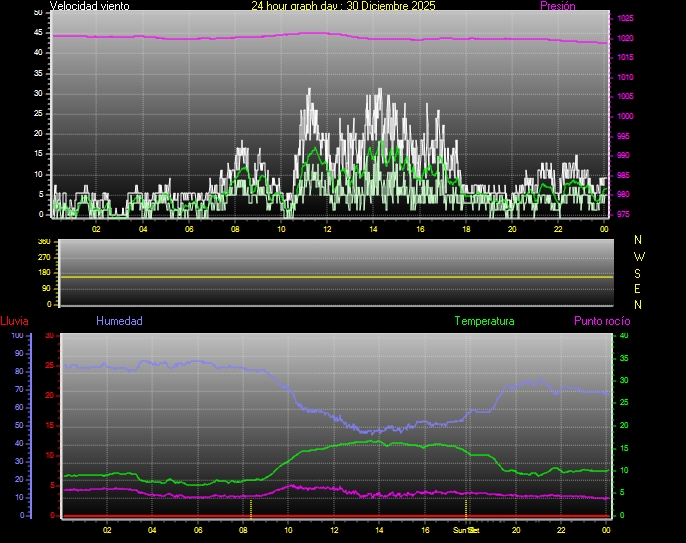Click the '24 hour graph day' title
686x543 pixels.
pos(343,6)
